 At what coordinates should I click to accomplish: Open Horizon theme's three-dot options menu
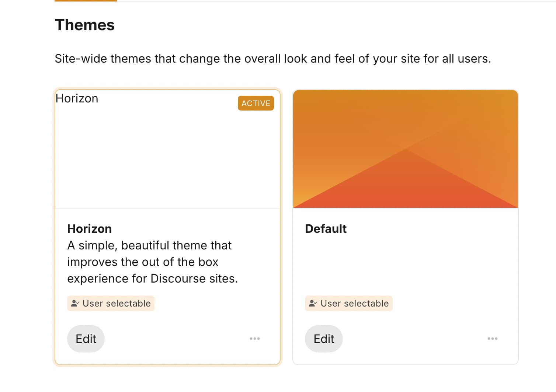(x=255, y=339)
